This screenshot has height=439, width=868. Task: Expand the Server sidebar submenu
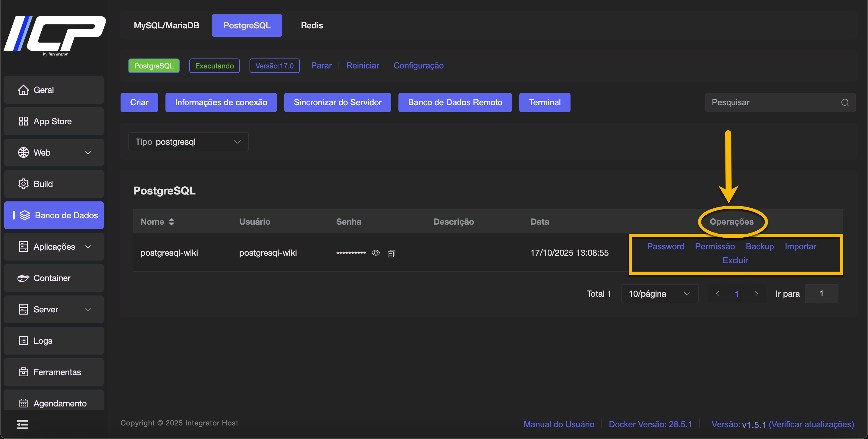88,309
